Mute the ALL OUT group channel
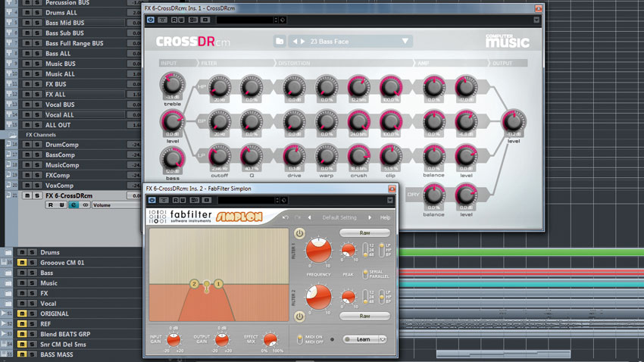This screenshot has width=644, height=362. 27,125
